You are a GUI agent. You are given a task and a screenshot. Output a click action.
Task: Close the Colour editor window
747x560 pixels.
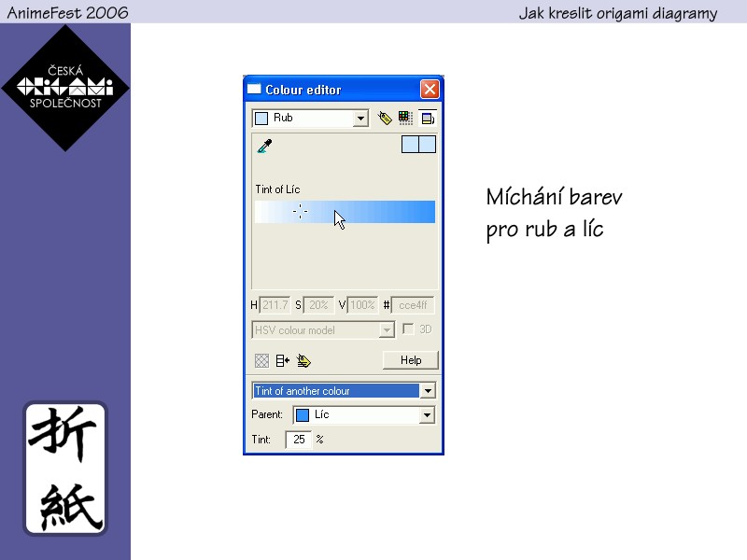click(430, 89)
